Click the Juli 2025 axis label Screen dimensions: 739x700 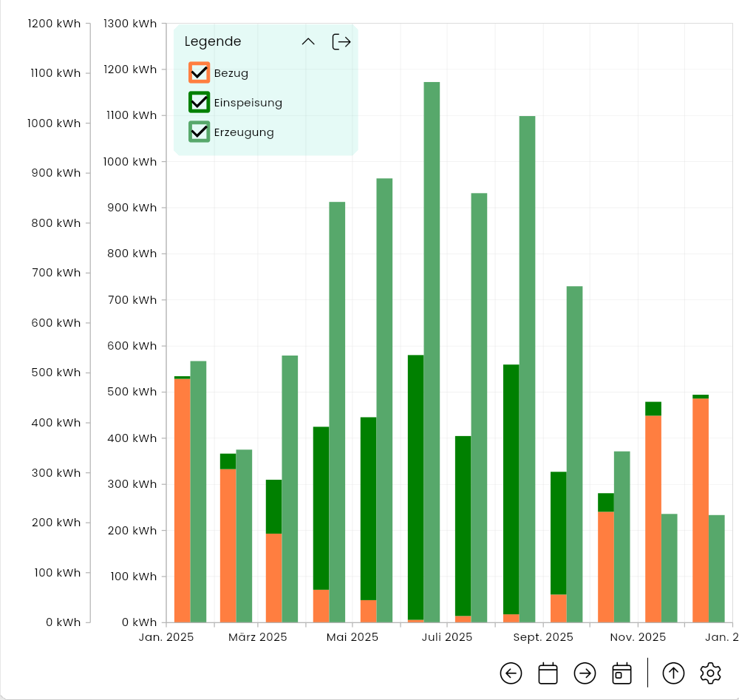pos(447,637)
